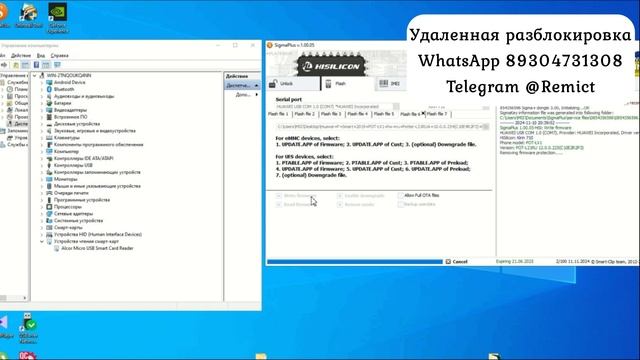Image resolution: width=640 pixels, height=360 pixels.
Task: Select the Батареи battery icon in the device tree
Action: click(49, 103)
